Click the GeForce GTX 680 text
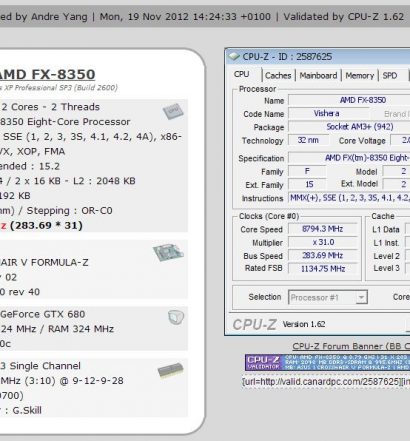The image size is (410, 441). point(43,314)
